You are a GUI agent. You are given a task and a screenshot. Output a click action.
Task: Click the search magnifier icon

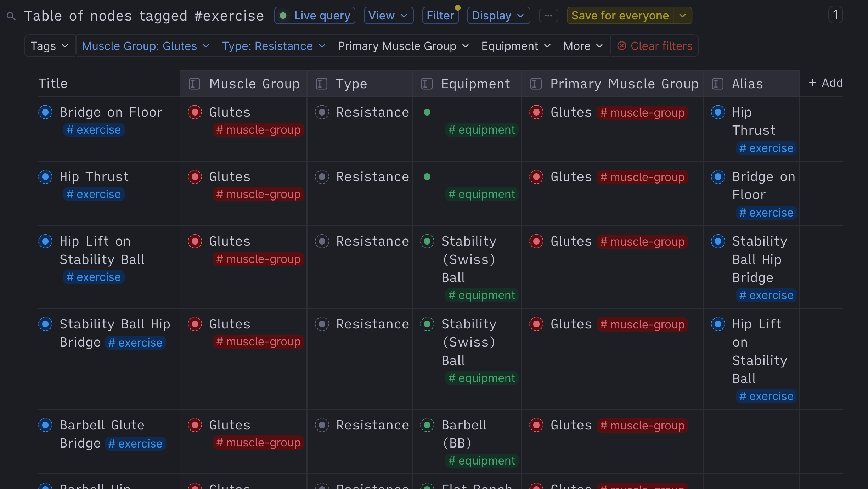click(11, 16)
